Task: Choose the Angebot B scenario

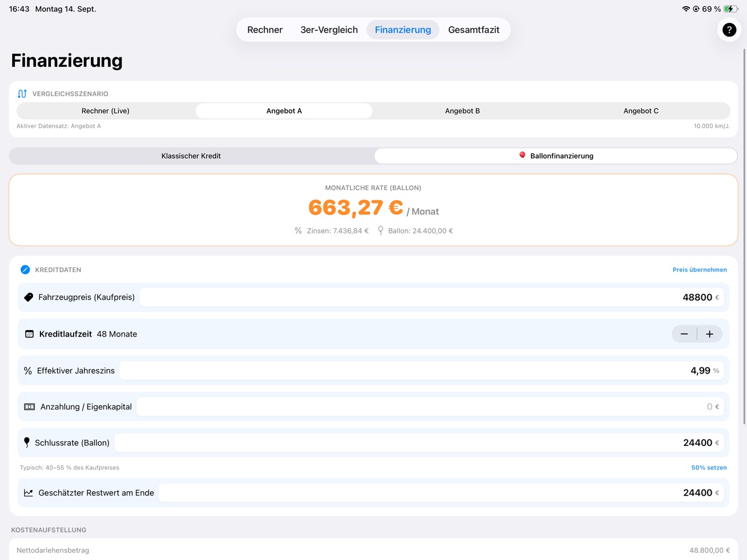Action: point(462,111)
